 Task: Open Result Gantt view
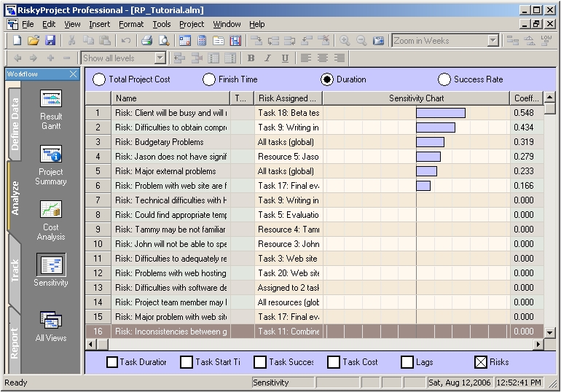point(51,109)
